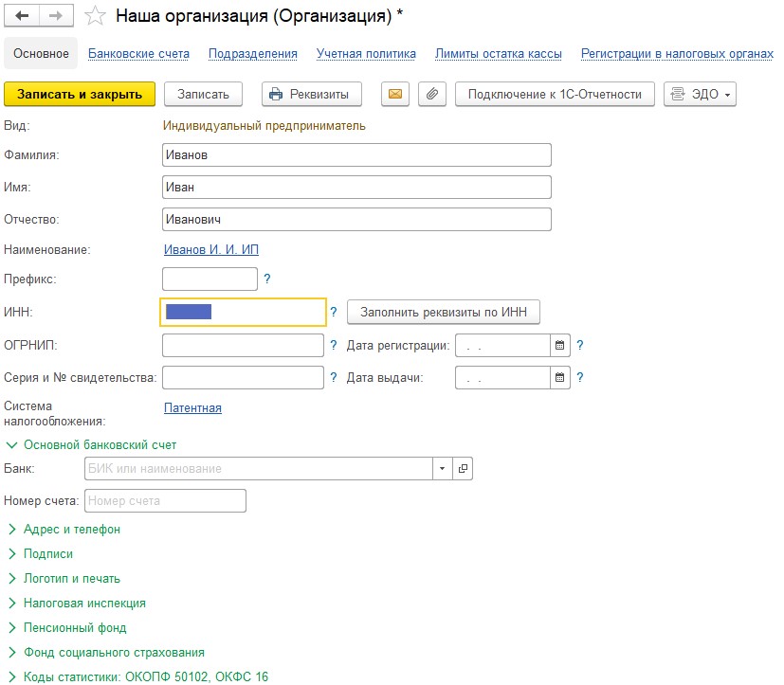Viewport: 784px width, 685px height.
Task: Click the forward navigation arrow
Action: coord(54,16)
